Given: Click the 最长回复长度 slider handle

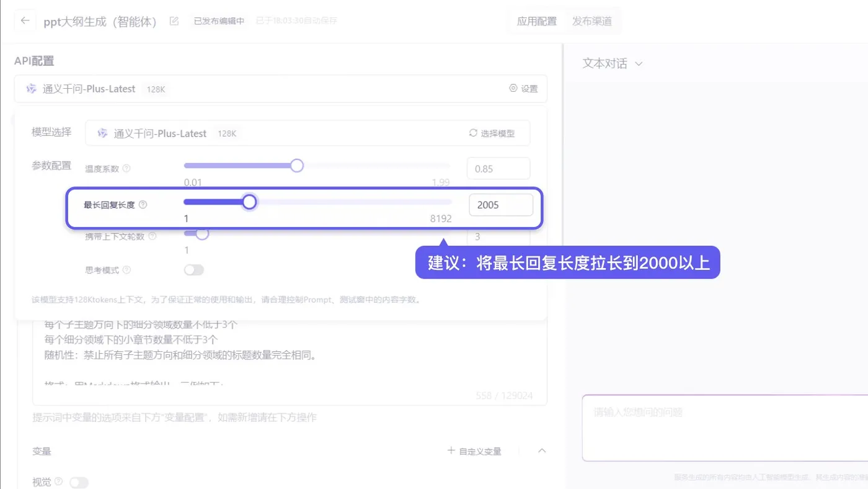Looking at the screenshot, I should 249,202.
